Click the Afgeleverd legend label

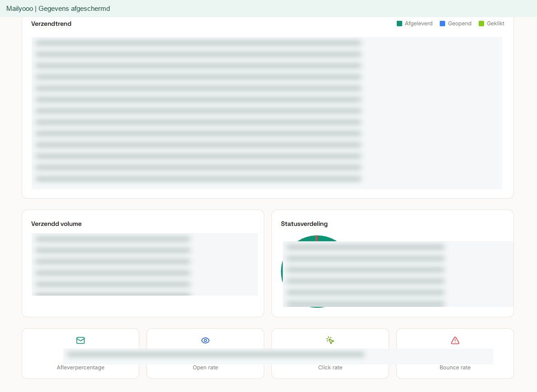point(418,24)
